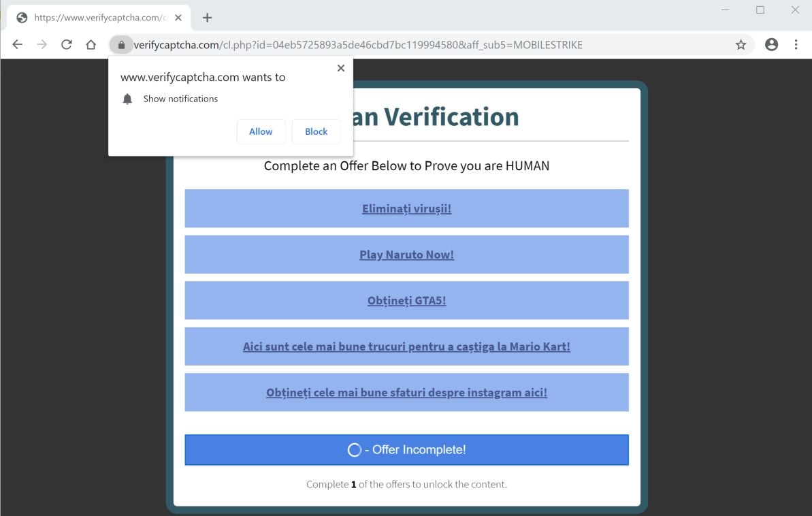Click the Offer Incomplete! status button
The width and height of the screenshot is (812, 516).
[406, 450]
